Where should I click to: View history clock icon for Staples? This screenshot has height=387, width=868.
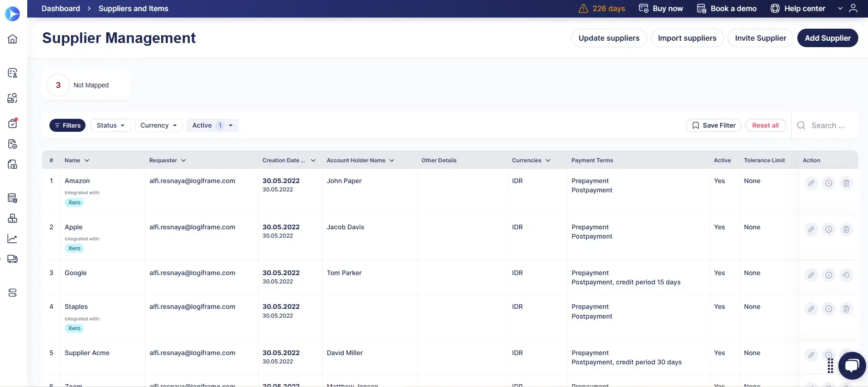pyautogui.click(x=829, y=309)
